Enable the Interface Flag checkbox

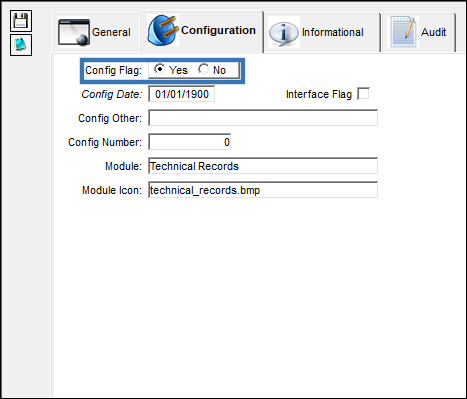tap(363, 94)
